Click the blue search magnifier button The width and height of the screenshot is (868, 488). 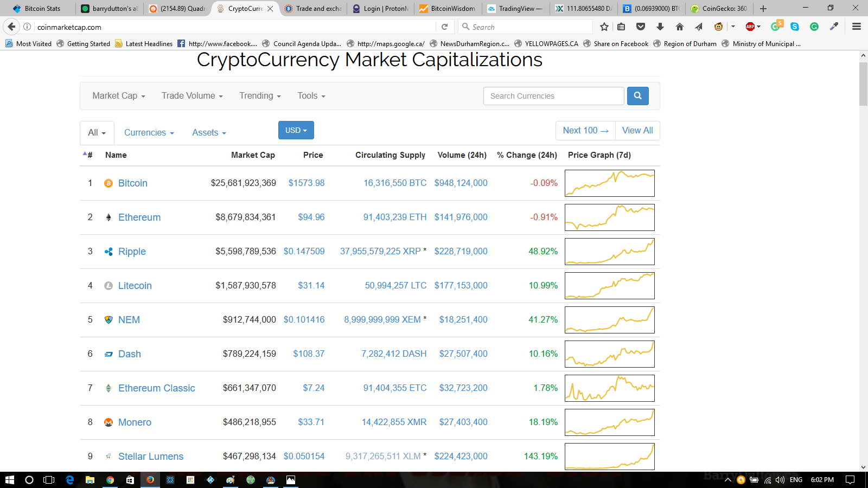(x=637, y=96)
